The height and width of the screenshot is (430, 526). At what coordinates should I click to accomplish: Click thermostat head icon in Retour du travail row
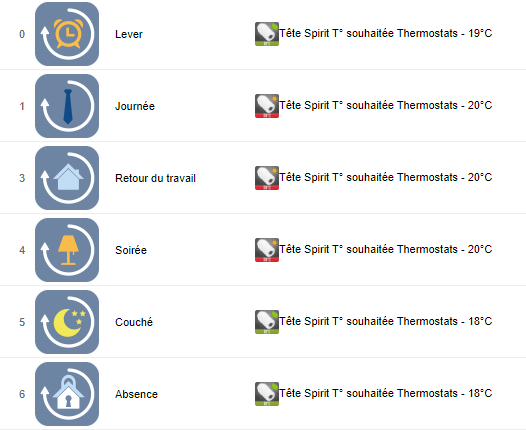point(267,178)
